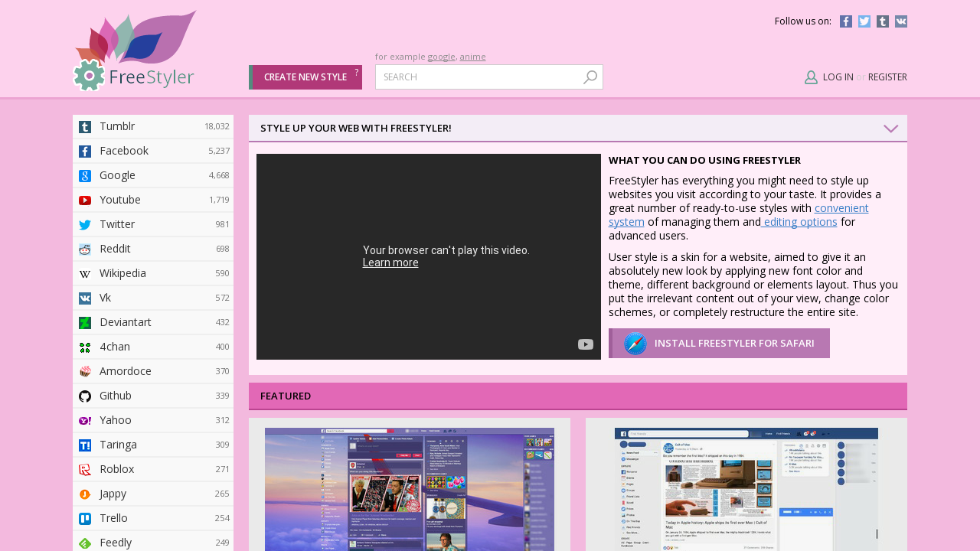This screenshot has width=980, height=551.
Task: Open the editing options link
Action: [x=799, y=222]
